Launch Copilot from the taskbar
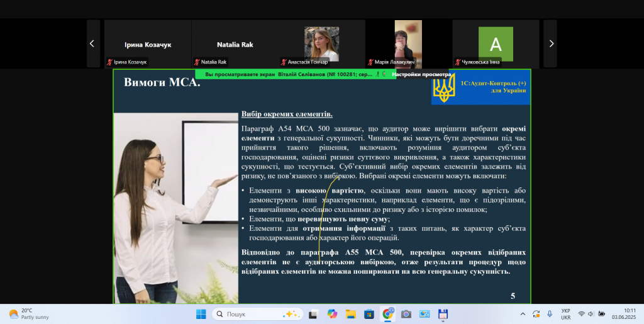The width and height of the screenshot is (644, 324). tap(332, 314)
